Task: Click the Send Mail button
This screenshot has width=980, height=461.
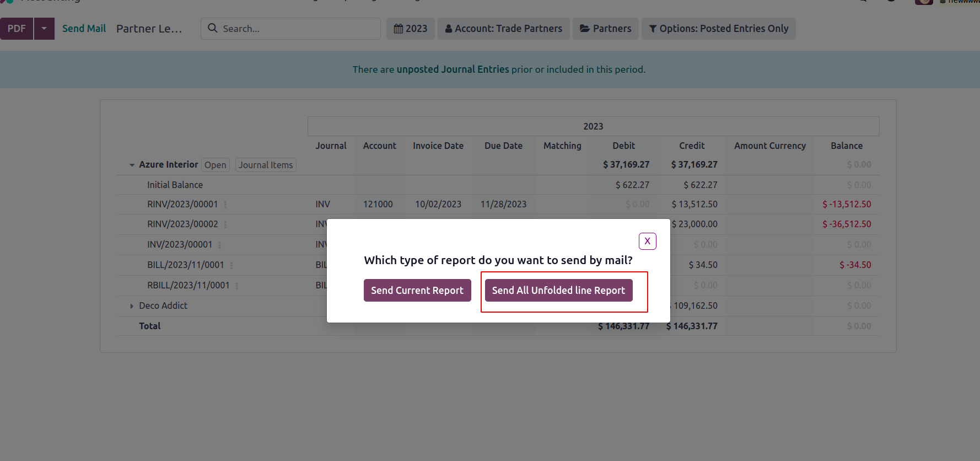Action: click(84, 29)
